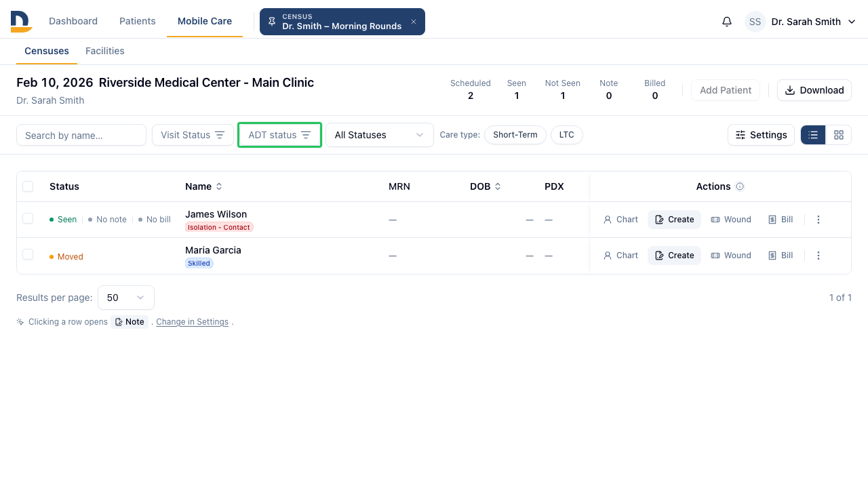Click the No note status indicator
Screen dimensions: 868x488
(x=107, y=220)
